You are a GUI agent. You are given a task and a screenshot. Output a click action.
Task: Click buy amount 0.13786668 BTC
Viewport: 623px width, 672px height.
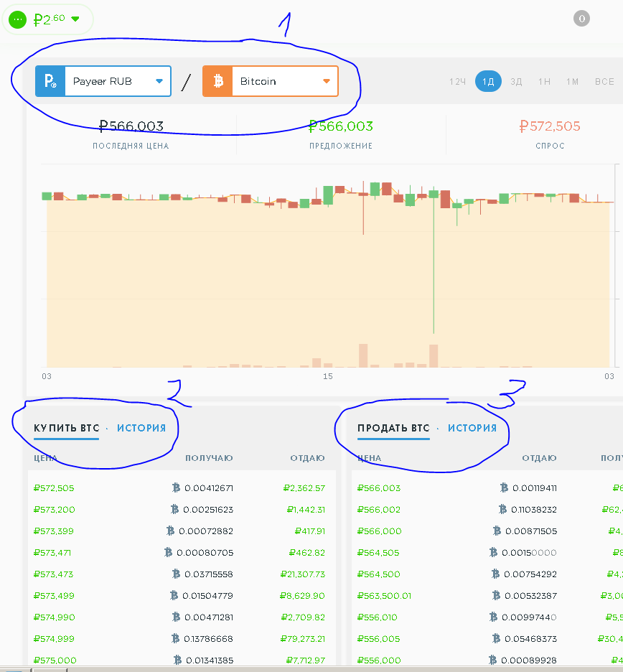tap(208, 638)
